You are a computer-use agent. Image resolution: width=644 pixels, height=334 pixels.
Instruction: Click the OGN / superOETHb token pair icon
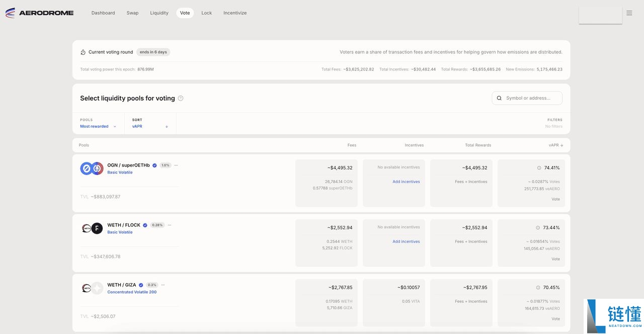click(x=92, y=169)
